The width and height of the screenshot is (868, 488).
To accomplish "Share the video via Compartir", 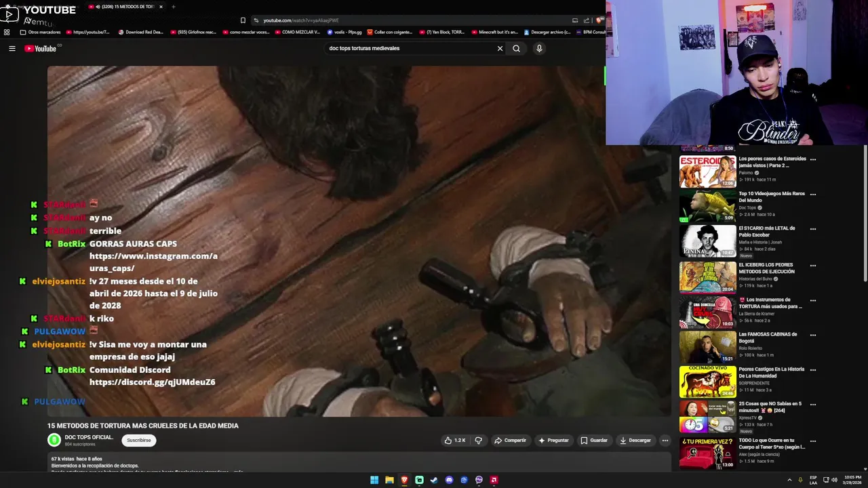I will click(x=510, y=441).
